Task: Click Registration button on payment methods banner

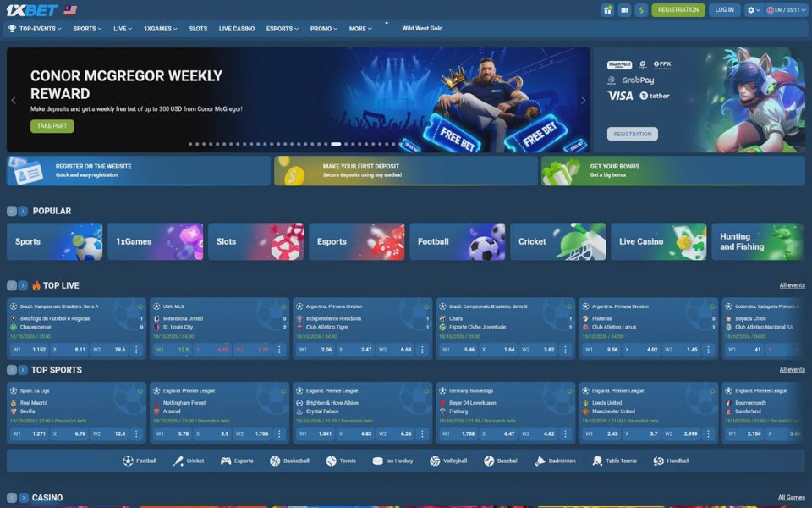Action: [x=633, y=134]
